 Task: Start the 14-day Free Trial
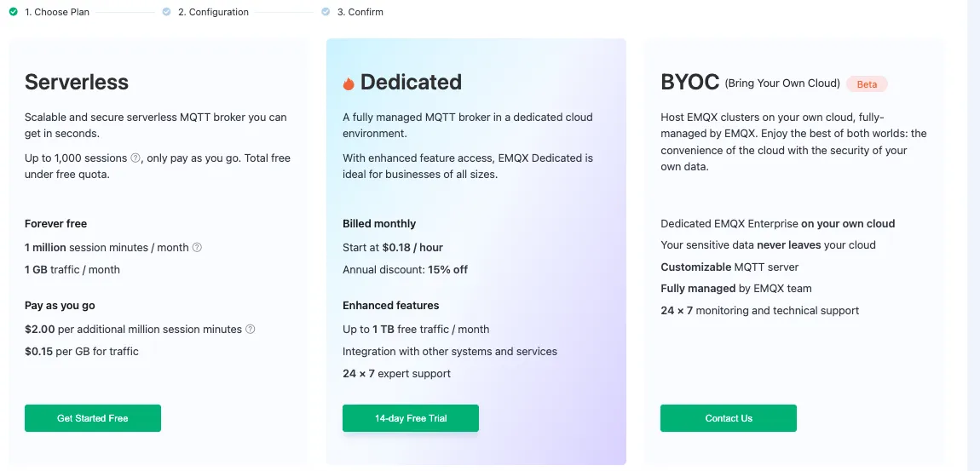pos(411,418)
